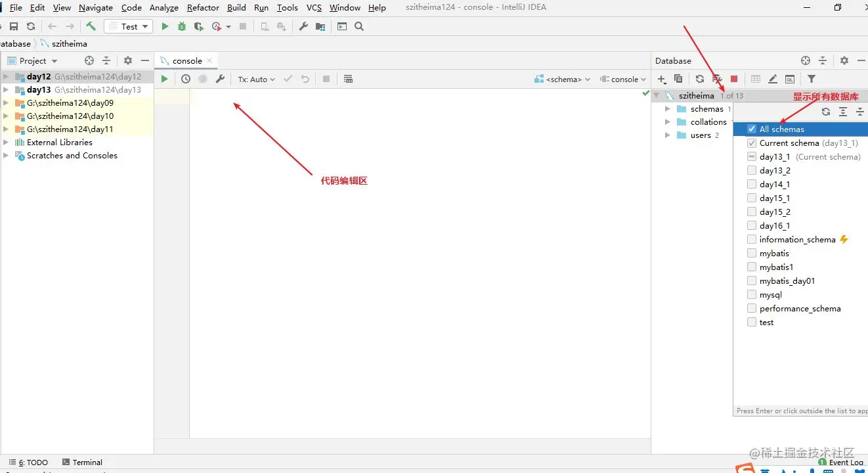Open the File menu

point(16,8)
